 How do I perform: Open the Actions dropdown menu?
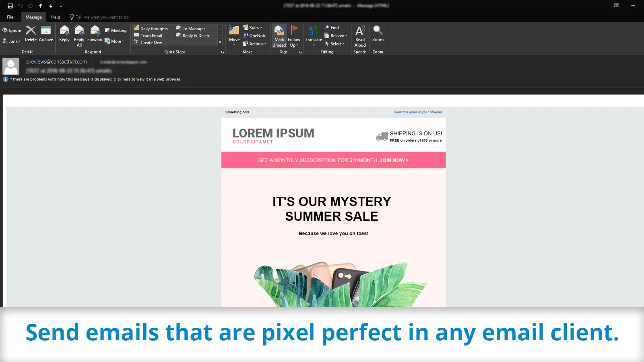click(x=254, y=43)
